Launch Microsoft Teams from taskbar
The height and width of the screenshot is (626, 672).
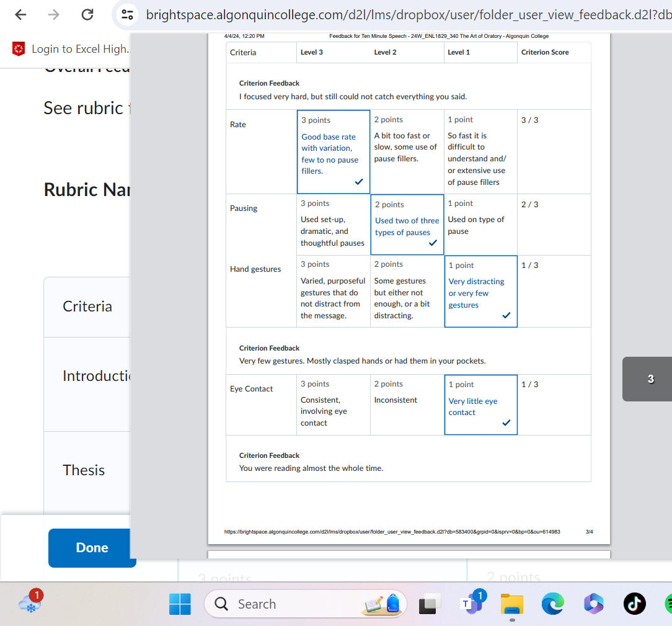click(x=473, y=603)
